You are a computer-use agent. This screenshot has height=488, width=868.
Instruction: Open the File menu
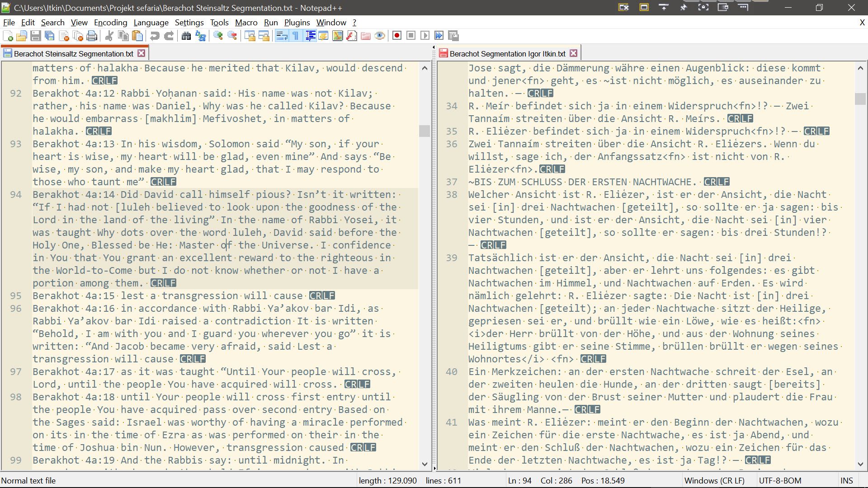pos(9,23)
